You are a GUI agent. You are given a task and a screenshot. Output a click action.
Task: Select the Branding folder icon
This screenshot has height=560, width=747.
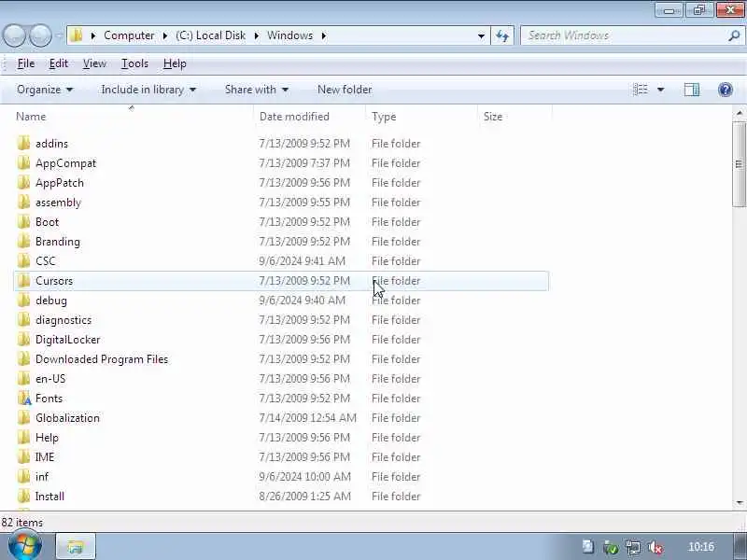[x=23, y=241]
